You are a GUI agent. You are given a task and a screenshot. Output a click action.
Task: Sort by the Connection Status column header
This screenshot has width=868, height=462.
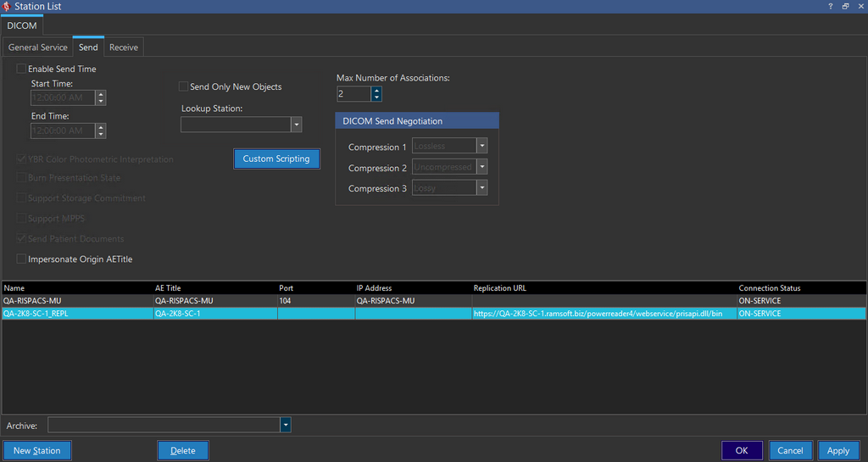click(769, 288)
